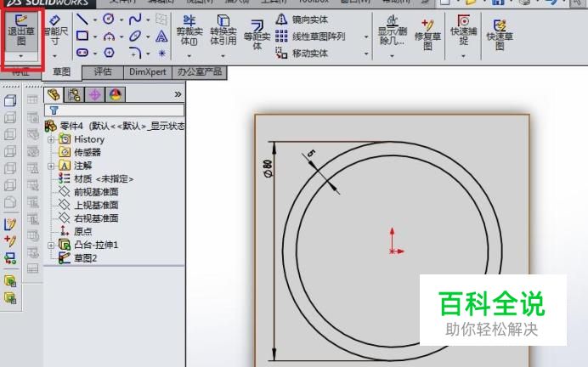
Task: Open the ConfigurationManager tab icon
Action: point(95,94)
